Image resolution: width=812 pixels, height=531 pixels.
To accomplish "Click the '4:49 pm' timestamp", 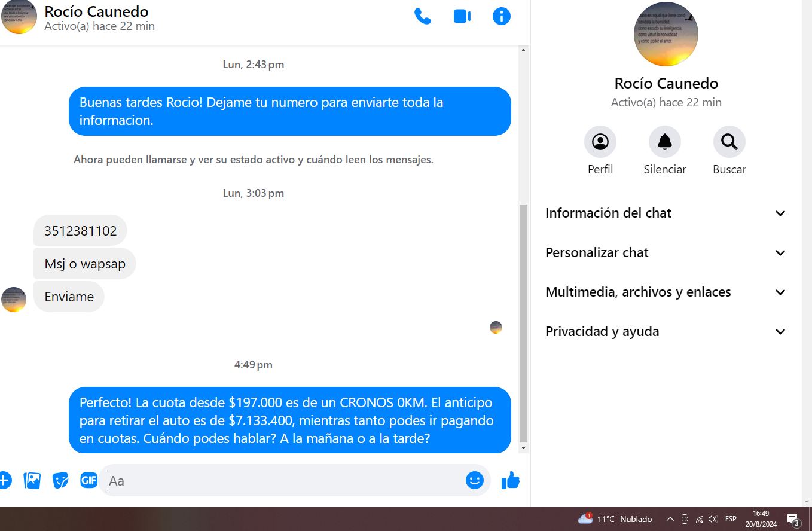I will (254, 365).
